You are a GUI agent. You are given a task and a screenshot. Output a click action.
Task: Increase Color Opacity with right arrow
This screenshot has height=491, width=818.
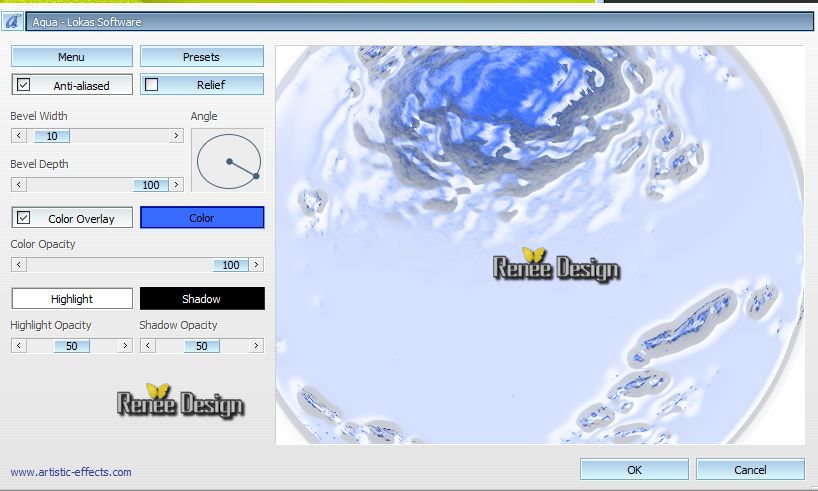point(256,265)
